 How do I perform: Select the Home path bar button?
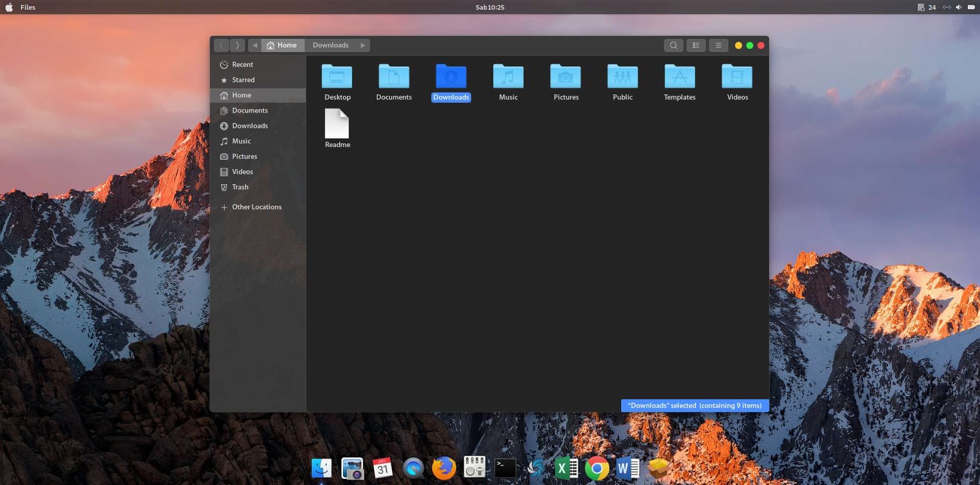point(283,45)
